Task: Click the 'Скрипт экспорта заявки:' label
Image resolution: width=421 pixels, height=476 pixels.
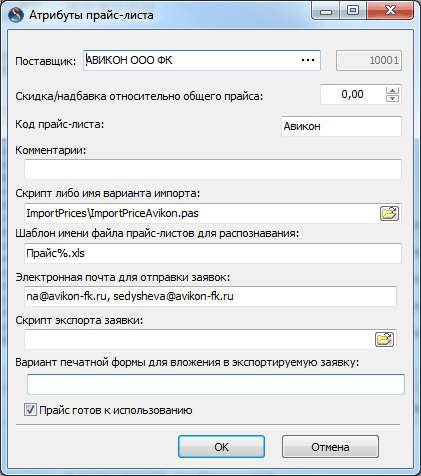Action: (79, 320)
